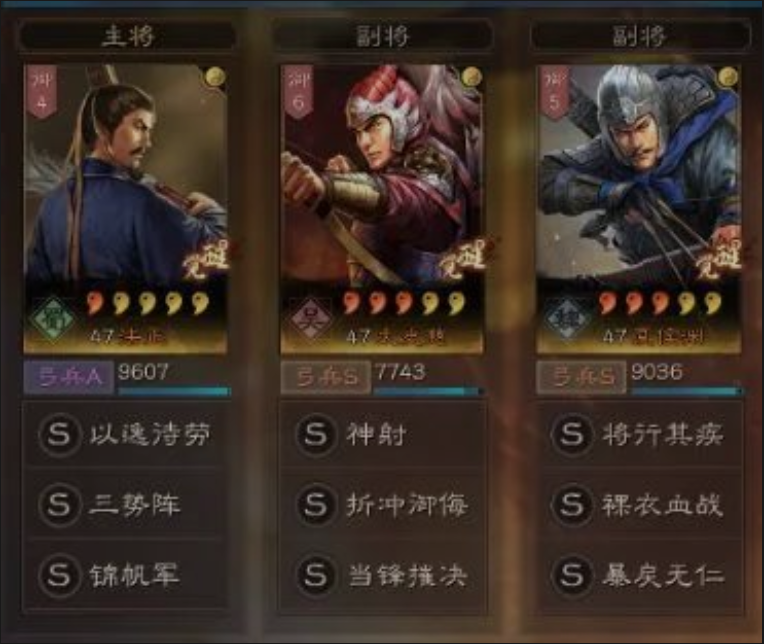Image resolution: width=764 pixels, height=644 pixels.
Task: Click the 吴 faction emblem
Action: [309, 319]
